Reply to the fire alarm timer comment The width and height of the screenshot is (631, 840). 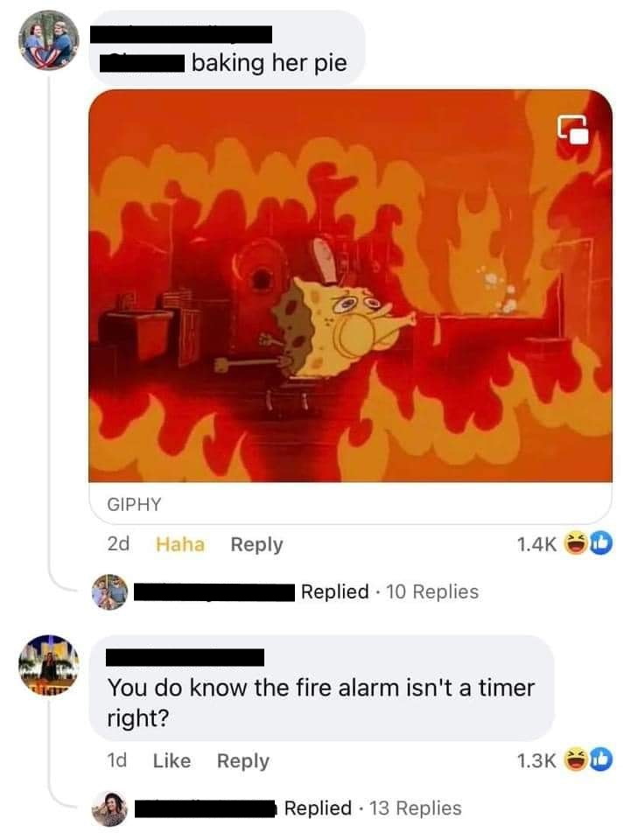coord(242,760)
